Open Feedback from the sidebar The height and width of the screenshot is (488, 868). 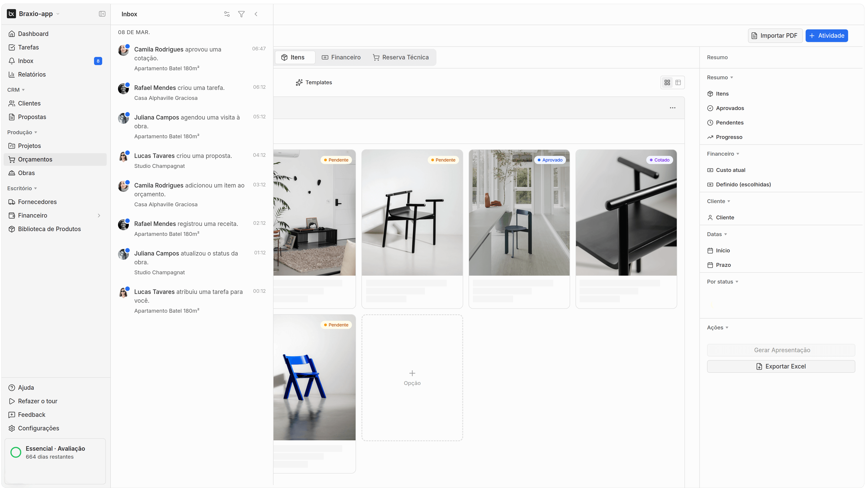(55, 415)
